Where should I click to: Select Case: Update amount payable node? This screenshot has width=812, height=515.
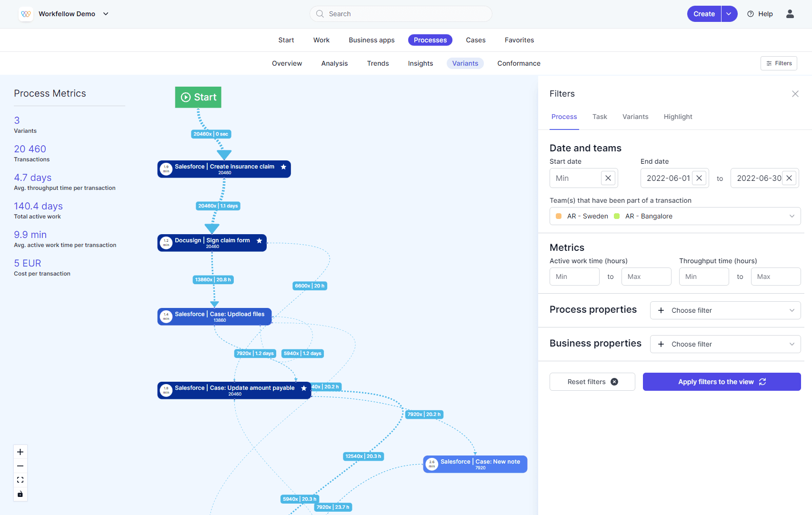(234, 390)
